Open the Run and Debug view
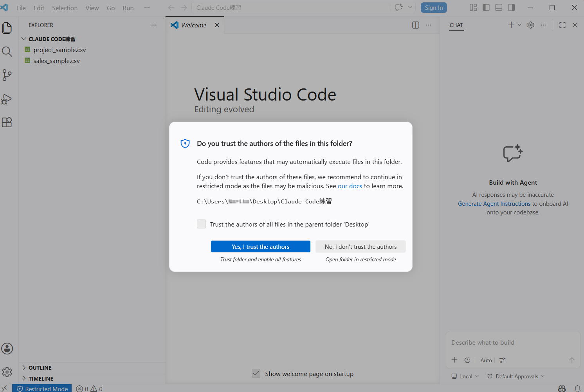Screen dimensions: 584x392 (x=7, y=99)
